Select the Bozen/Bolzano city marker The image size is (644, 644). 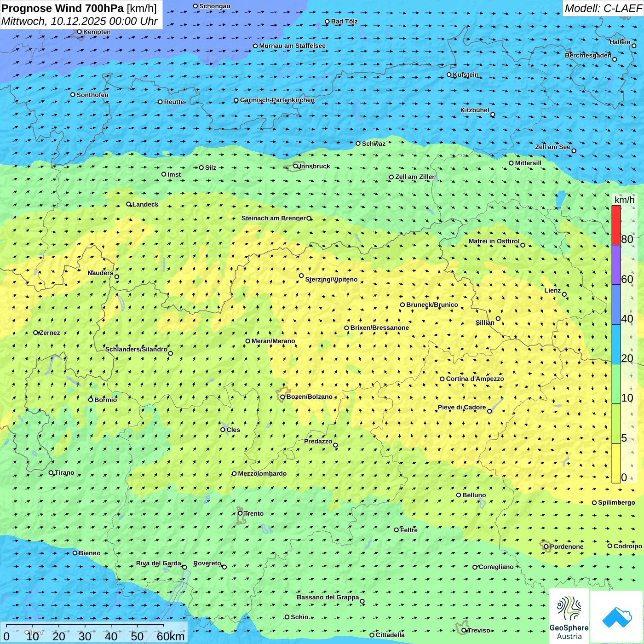[283, 397]
